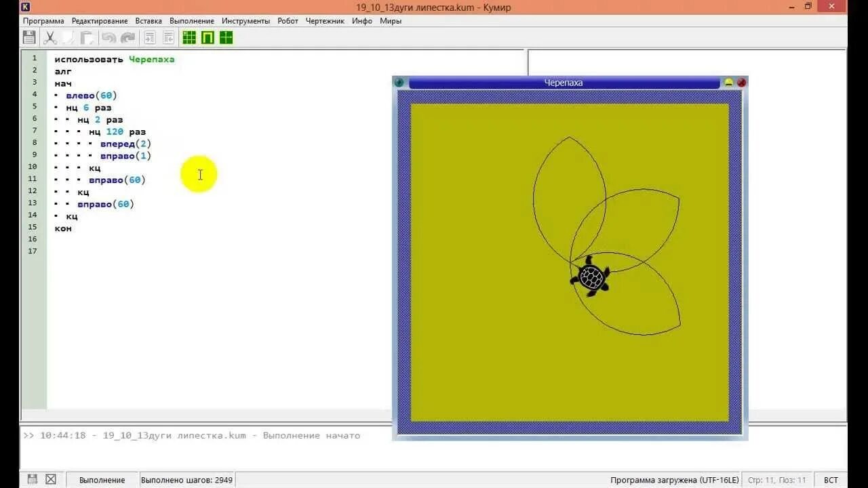Click the code line 'вправо(1)'
This screenshot has height=488, width=868.
coord(125,156)
